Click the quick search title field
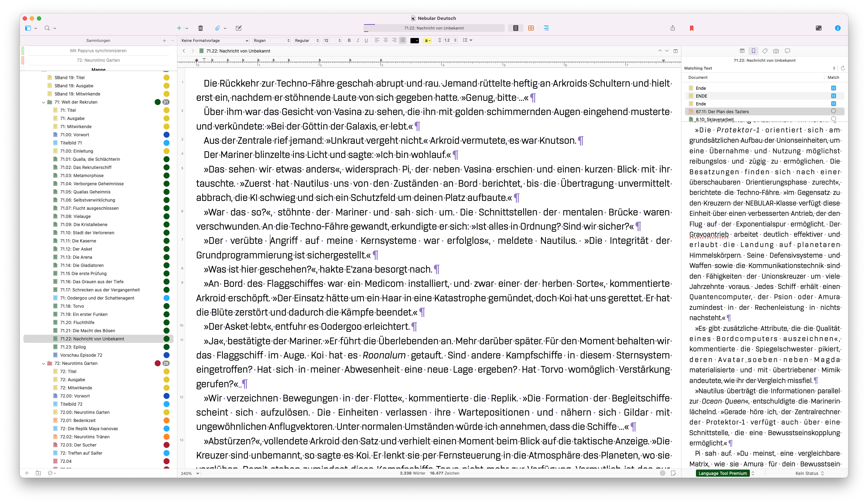Image resolution: width=868 pixels, height=504 pixels. pyautogui.click(x=434, y=28)
